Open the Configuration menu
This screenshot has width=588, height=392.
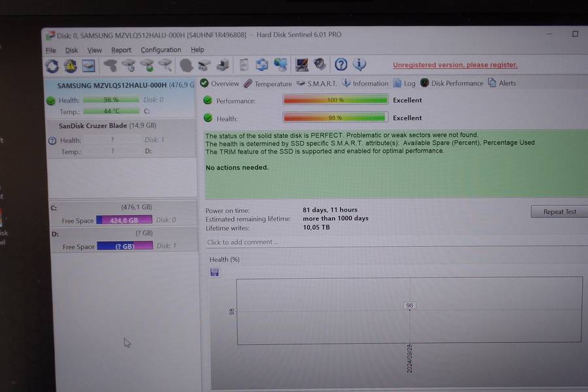[161, 50]
